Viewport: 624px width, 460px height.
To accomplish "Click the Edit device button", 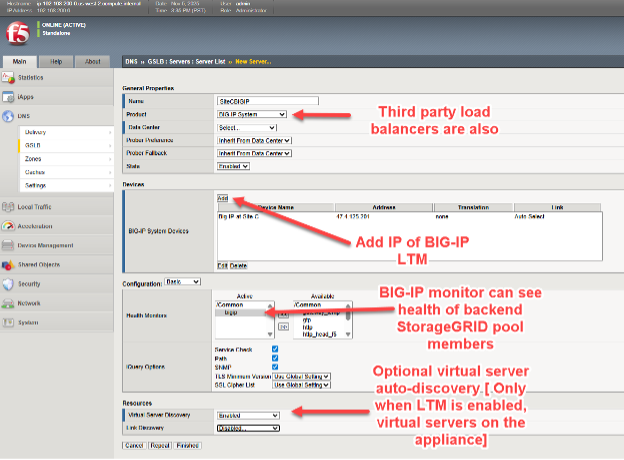I will 222,266.
